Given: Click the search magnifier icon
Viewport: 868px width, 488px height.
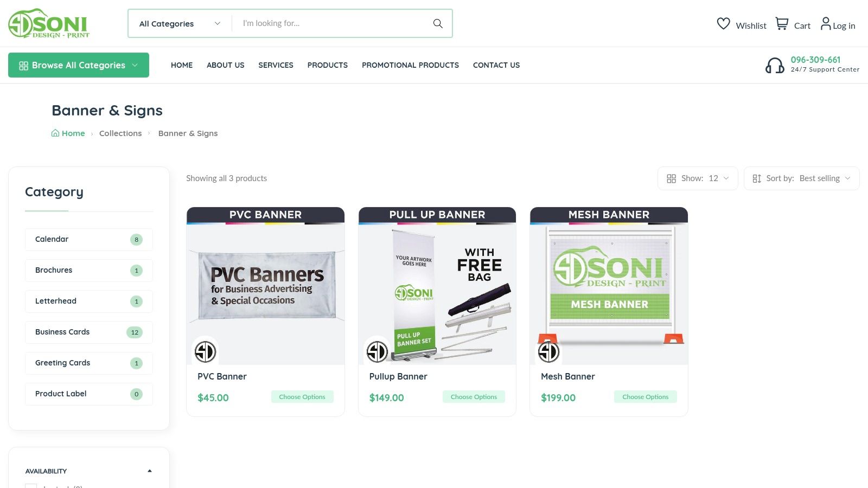Looking at the screenshot, I should click(438, 23).
